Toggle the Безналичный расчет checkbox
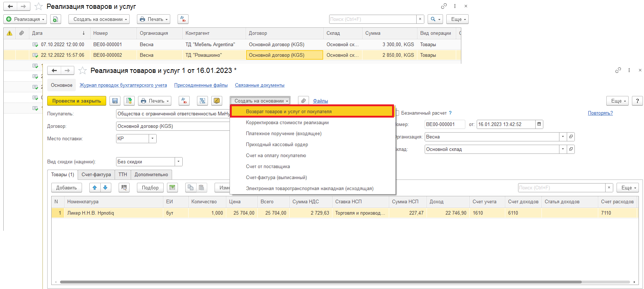 point(397,113)
